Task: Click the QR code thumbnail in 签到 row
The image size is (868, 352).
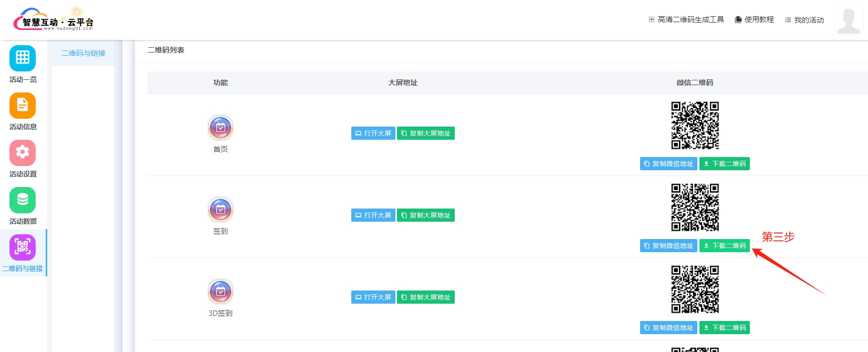Action: (x=695, y=208)
